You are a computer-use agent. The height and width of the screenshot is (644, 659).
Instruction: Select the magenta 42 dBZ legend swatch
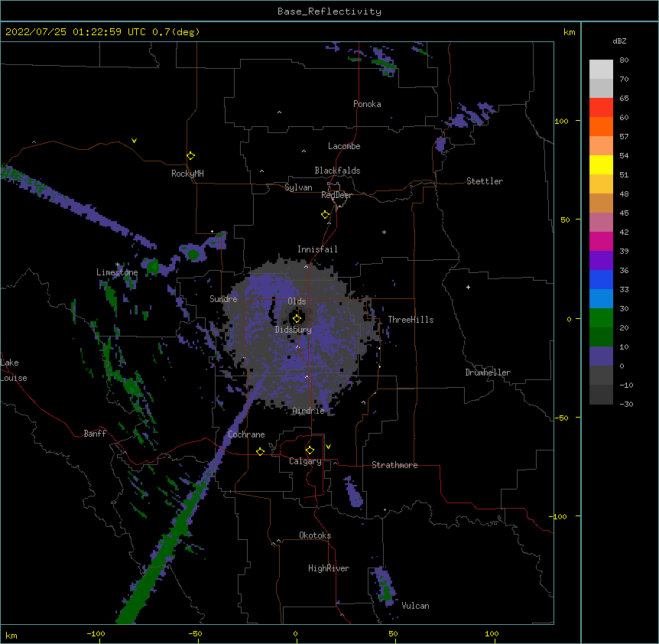[x=601, y=241]
